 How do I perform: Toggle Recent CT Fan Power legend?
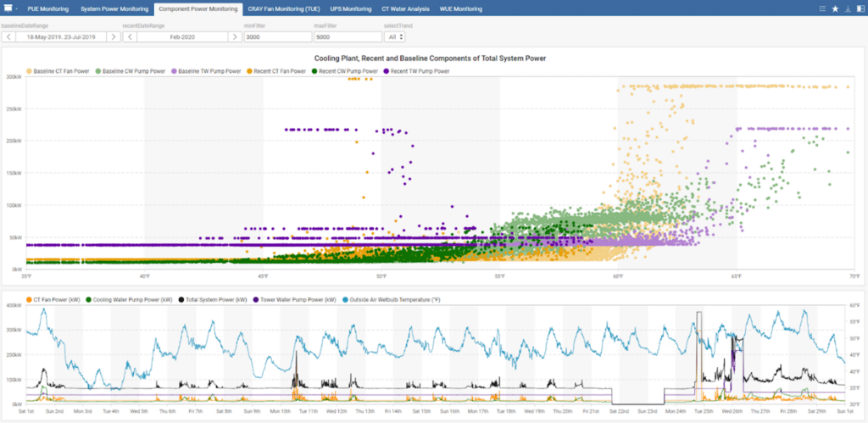[275, 71]
